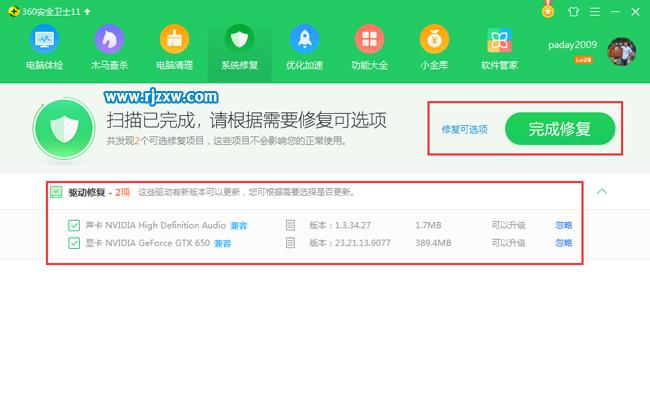Viewport: 650px width, 410px height.
Task: Minimize the 360 window
Action: [615, 12]
